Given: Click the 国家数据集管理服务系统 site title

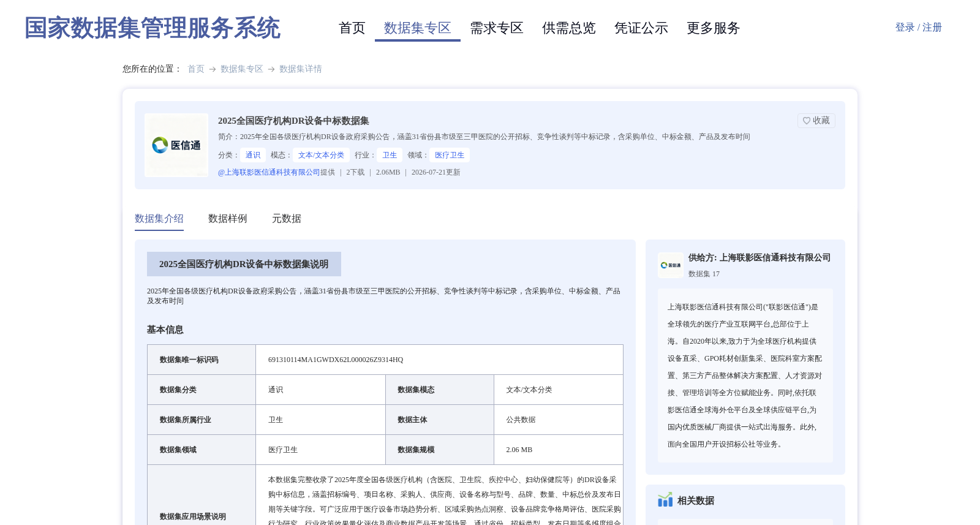Looking at the screenshot, I should pos(152,28).
